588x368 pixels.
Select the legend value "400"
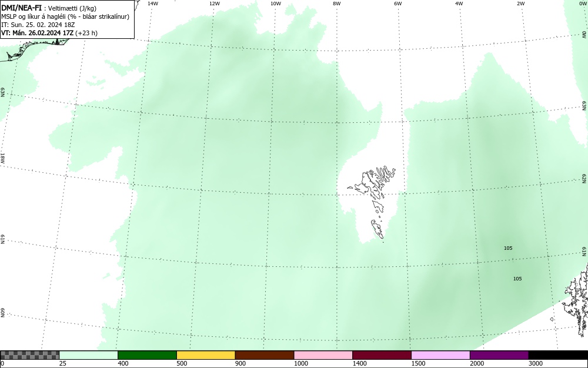click(123, 363)
